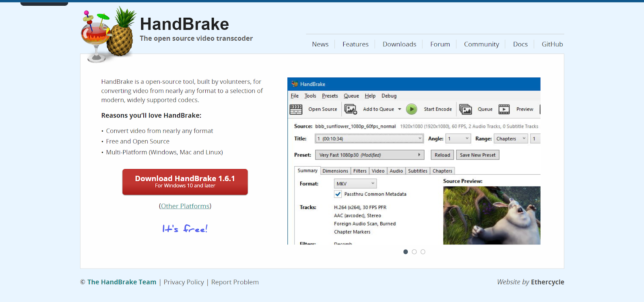Click the Queue stacked images icon

(x=466, y=109)
